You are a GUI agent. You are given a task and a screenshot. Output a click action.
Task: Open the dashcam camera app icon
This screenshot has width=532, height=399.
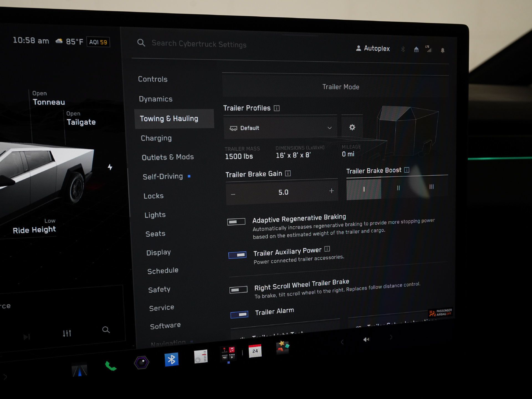click(x=142, y=362)
